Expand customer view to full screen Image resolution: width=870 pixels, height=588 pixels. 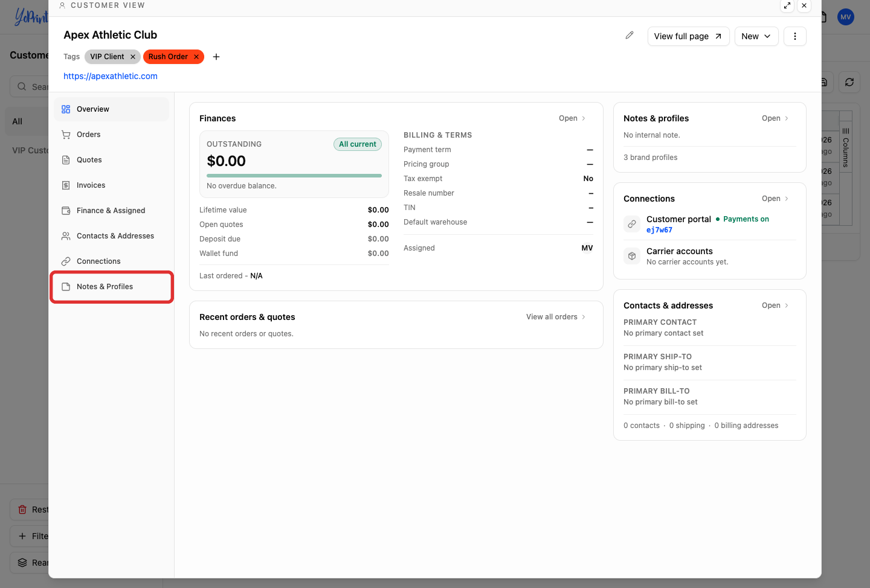pos(787,5)
